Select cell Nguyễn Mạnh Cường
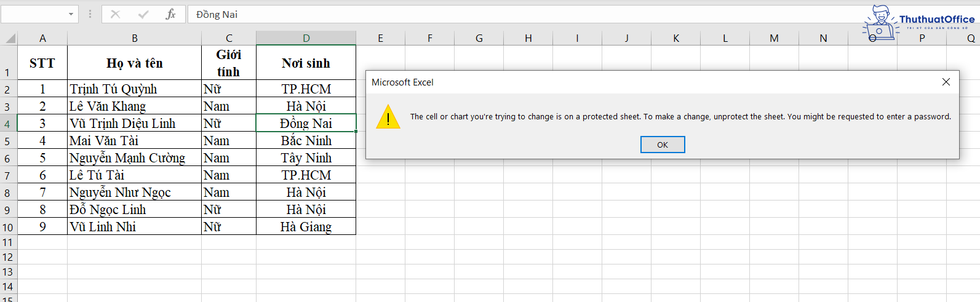980x302 pixels. click(x=135, y=157)
